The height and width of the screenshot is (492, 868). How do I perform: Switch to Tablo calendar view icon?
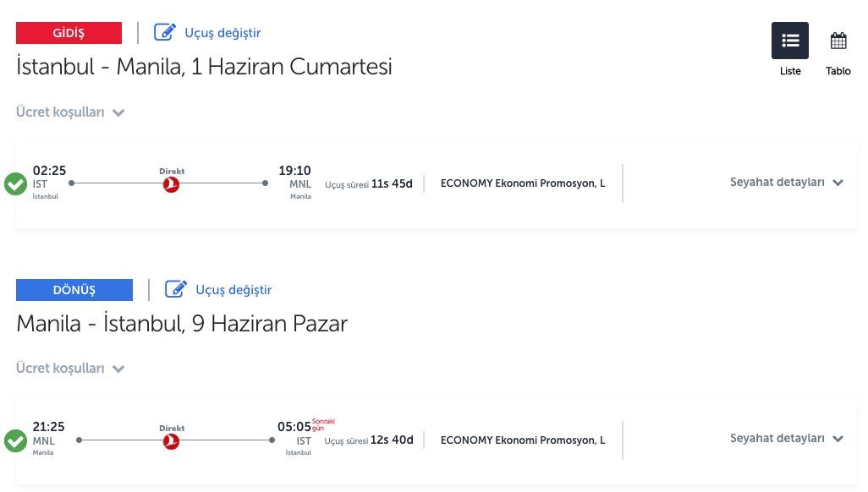tap(838, 41)
